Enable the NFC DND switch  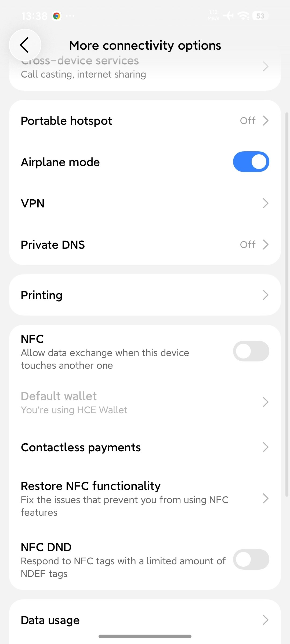click(x=251, y=559)
